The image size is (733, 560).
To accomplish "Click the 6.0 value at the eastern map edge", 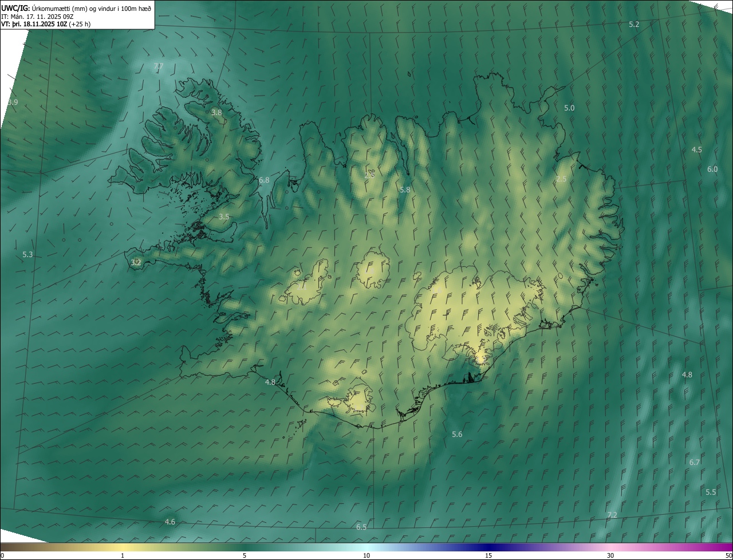I will click(712, 169).
